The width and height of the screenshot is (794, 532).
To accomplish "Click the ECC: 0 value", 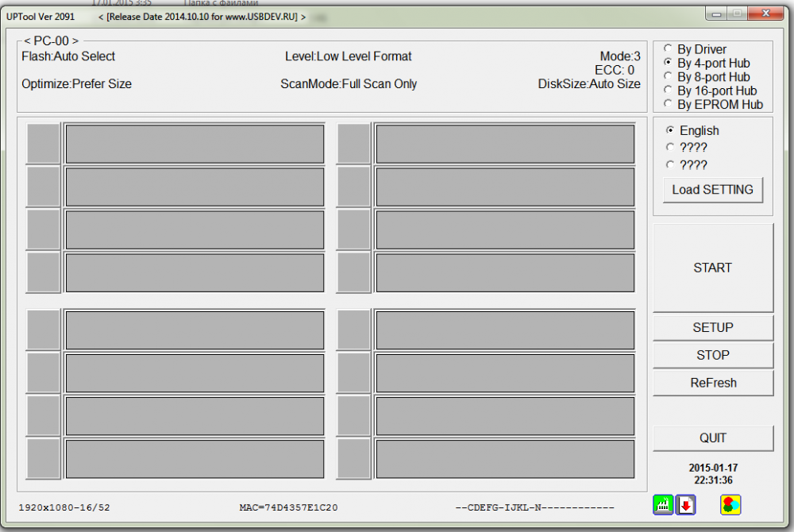I will click(615, 70).
